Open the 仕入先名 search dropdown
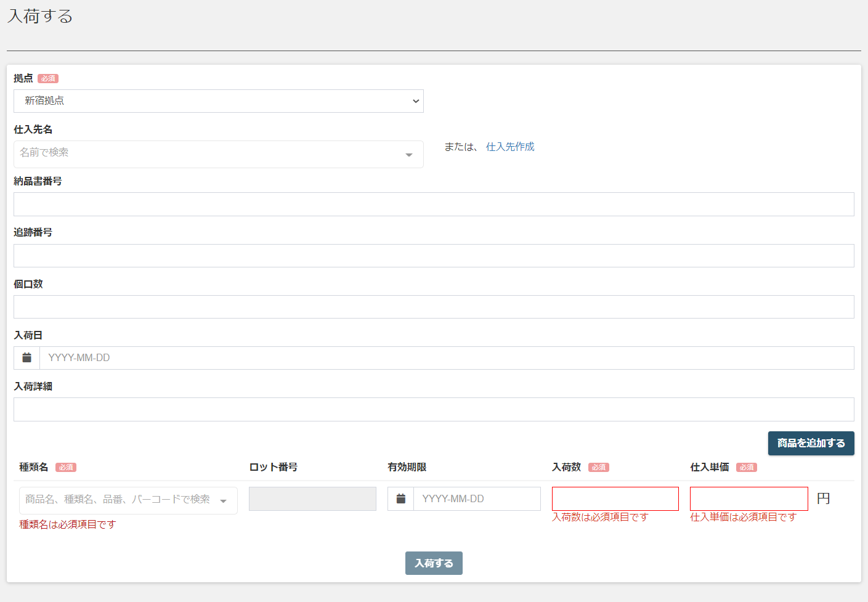The width and height of the screenshot is (868, 602). coord(219,154)
